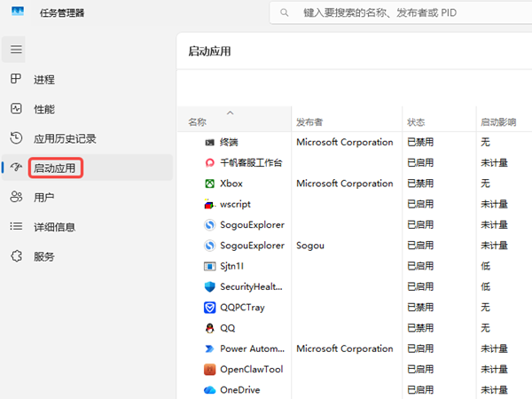The image size is (532, 399).
Task: Click the sort arrow above 名称
Action: pyautogui.click(x=230, y=113)
